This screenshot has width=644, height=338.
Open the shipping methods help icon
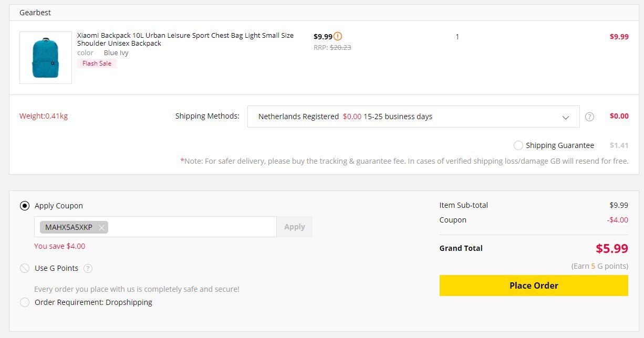click(x=589, y=117)
